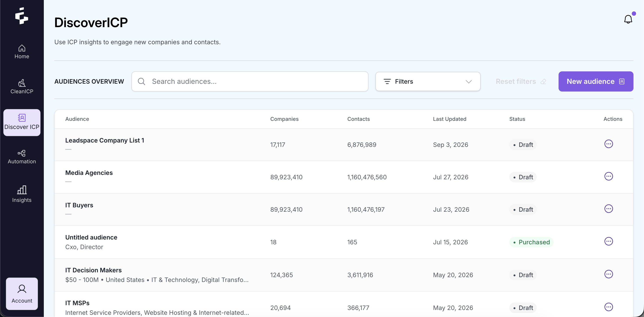The image size is (644, 317).
Task: Open the Media Agencies audience
Action: coord(89,173)
